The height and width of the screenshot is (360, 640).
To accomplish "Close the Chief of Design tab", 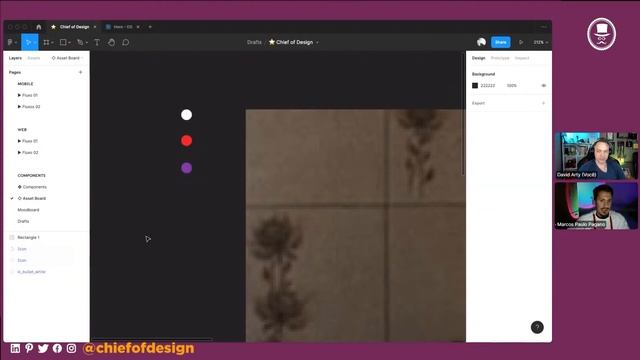I will pyautogui.click(x=95, y=27).
